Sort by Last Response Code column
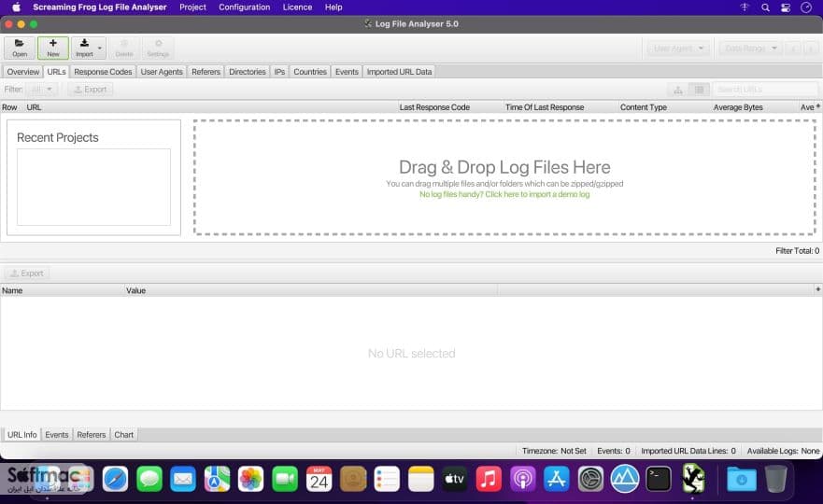This screenshot has height=504, width=823. (450, 107)
